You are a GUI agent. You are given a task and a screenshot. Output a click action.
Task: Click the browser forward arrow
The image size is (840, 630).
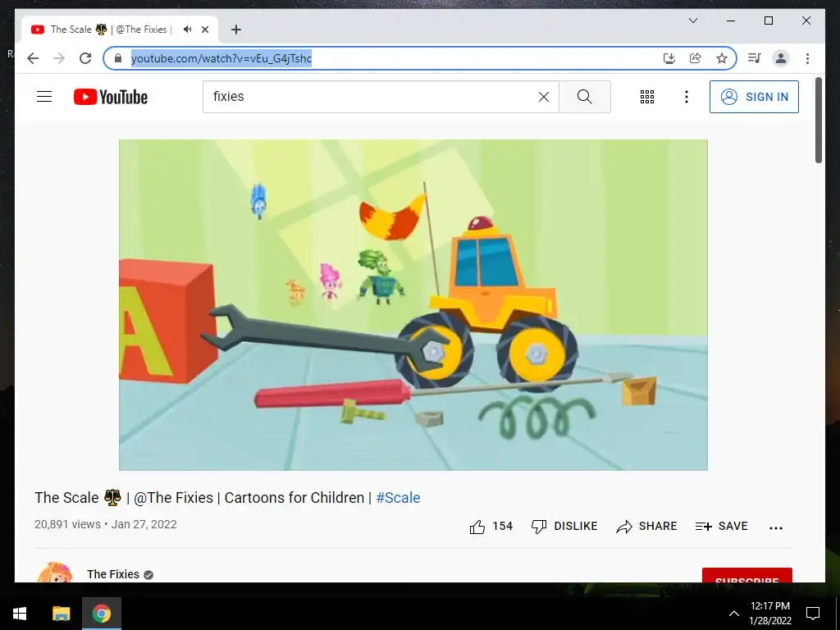click(59, 58)
